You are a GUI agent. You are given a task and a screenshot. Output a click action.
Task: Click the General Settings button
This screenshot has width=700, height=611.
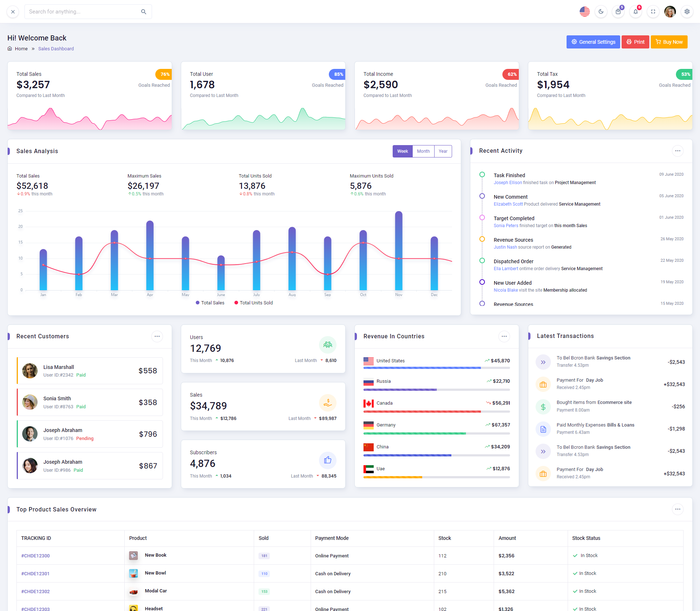593,42
